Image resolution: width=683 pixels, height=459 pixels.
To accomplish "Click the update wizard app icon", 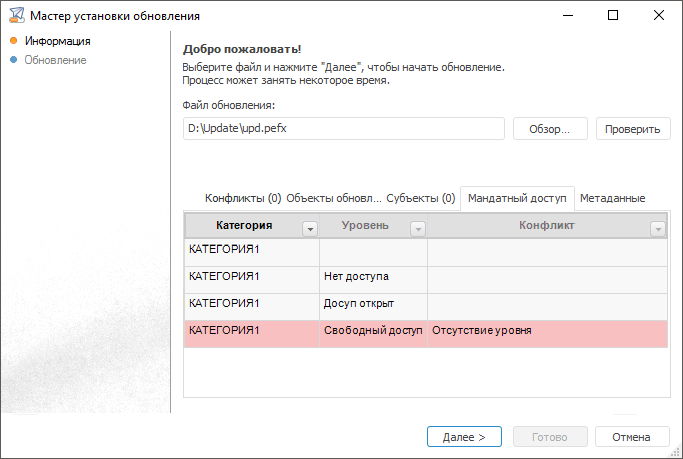I will point(15,16).
